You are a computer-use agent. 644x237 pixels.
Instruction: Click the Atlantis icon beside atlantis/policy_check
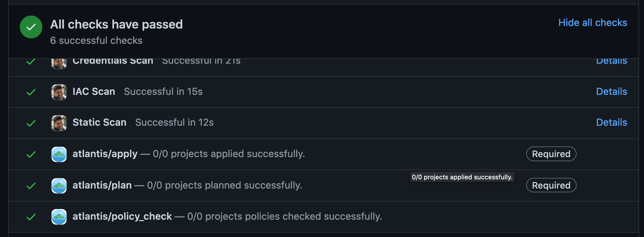pos(59,217)
